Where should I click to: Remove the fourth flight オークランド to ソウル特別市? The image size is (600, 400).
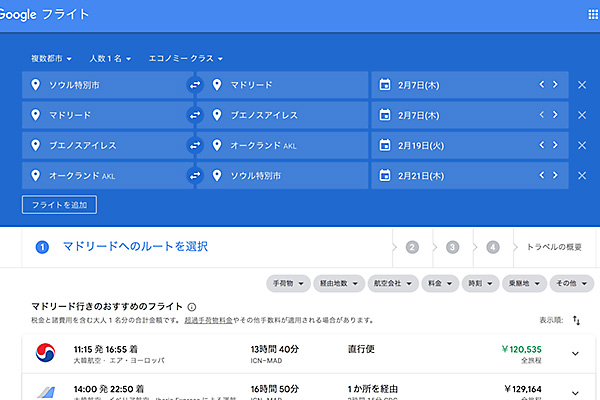click(x=582, y=175)
